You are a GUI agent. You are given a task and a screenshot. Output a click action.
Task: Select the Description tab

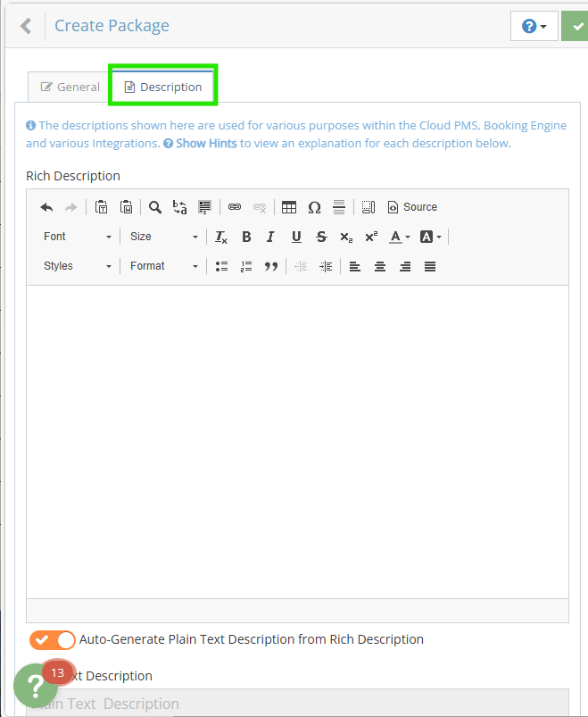pyautogui.click(x=162, y=87)
